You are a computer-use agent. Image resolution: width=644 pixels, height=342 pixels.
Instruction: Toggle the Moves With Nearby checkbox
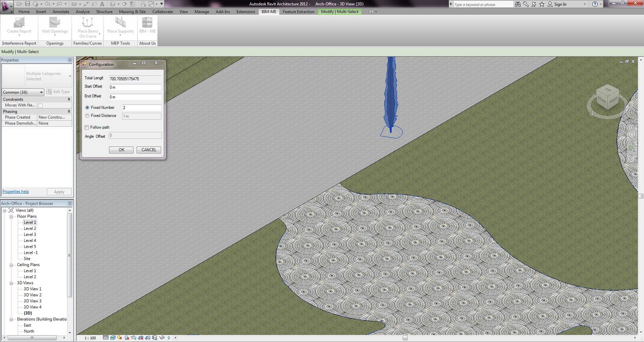40,106
